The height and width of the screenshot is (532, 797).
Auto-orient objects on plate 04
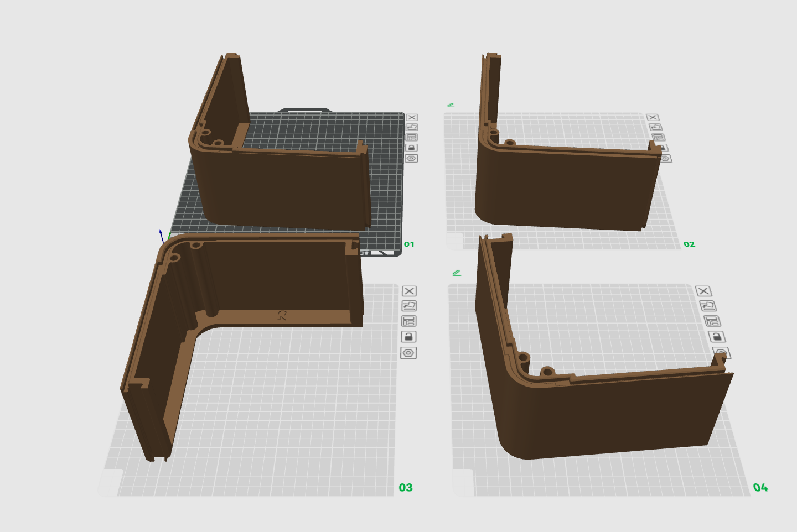coord(708,305)
